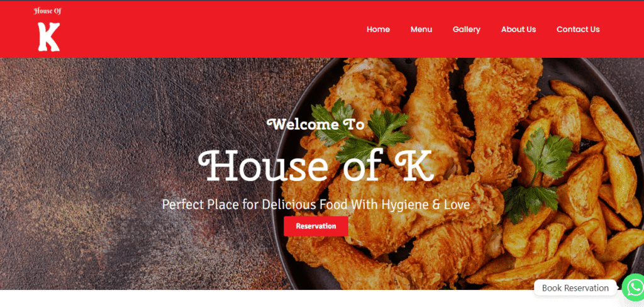
Task: Click the small 'House Of' script text
Action: 48,11
